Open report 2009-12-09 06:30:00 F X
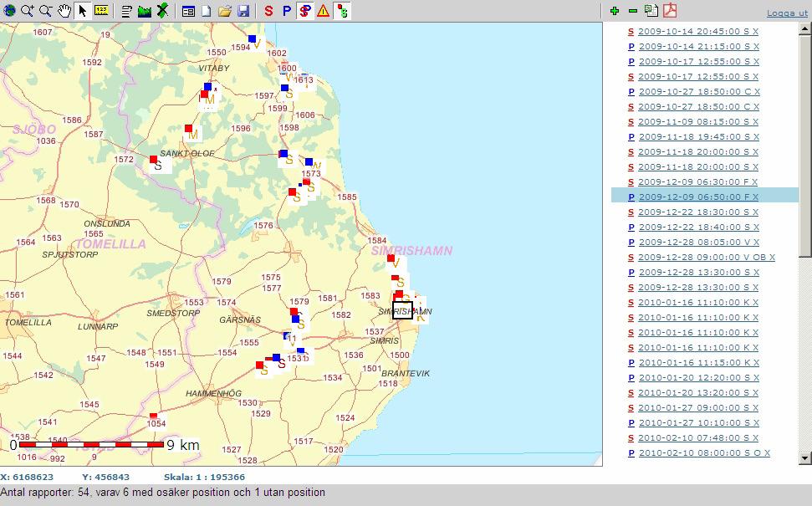 tap(697, 181)
